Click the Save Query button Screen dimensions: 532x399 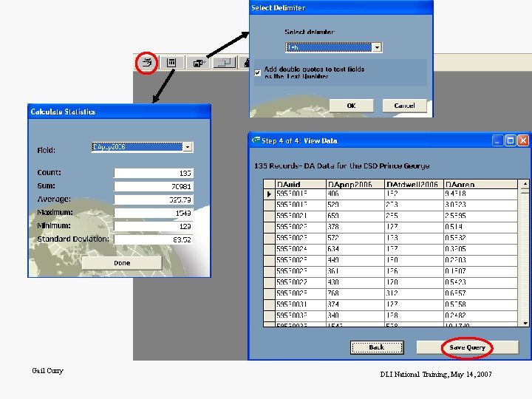tap(468, 347)
